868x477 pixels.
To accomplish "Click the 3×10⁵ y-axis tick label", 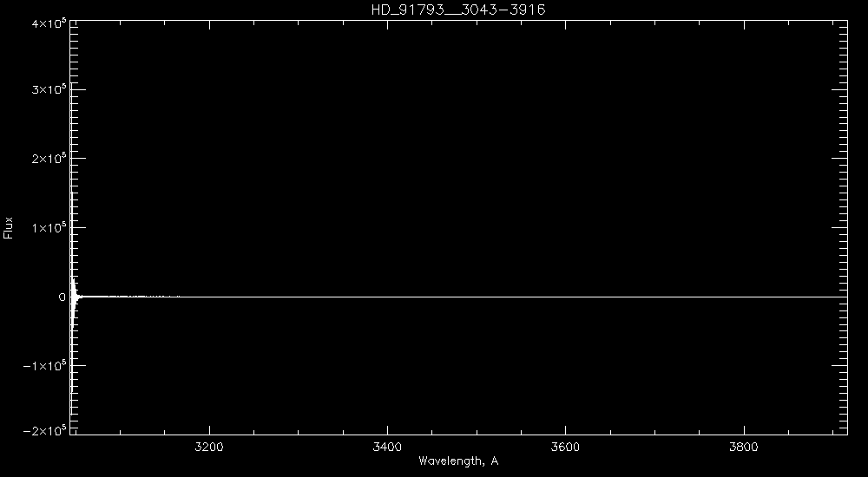I will [x=51, y=89].
